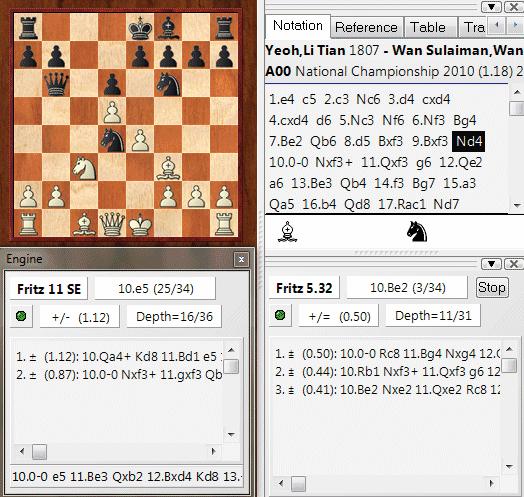Select move 10.0-0 in notation
The width and height of the screenshot is (524, 497).
tap(289, 162)
